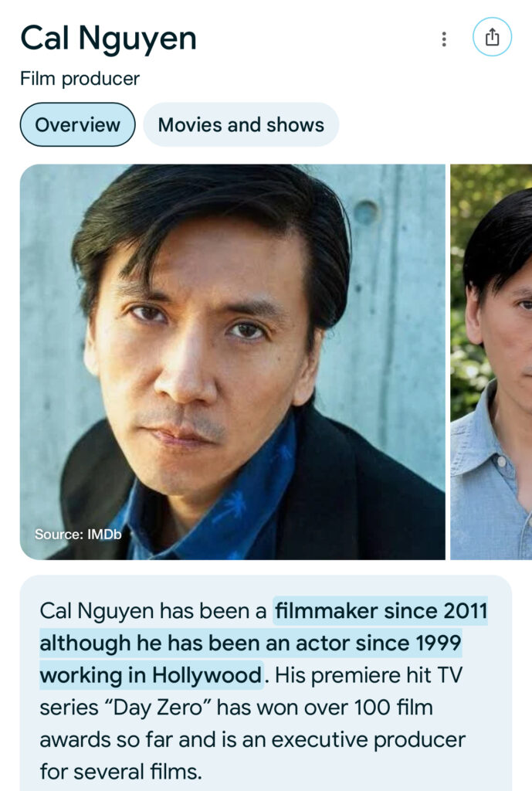This screenshot has width=532, height=791.
Task: Click highlighted phrase actor since 1999
Action: point(378,643)
